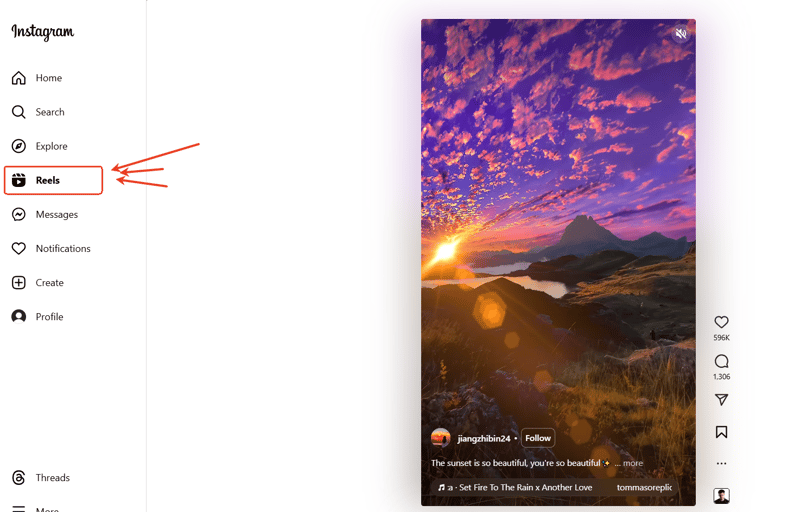The height and width of the screenshot is (512, 800).
Task: Open the three-dot options on the reel
Action: [721, 464]
